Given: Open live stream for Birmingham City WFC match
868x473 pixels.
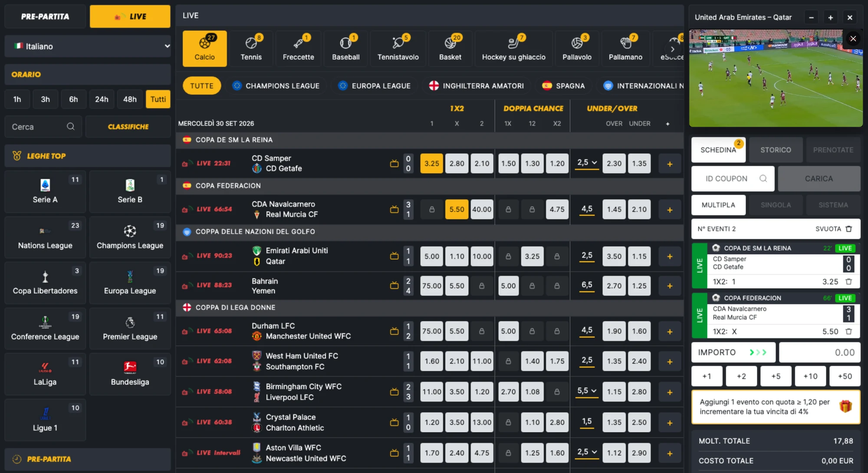Looking at the screenshot, I should coord(394,392).
